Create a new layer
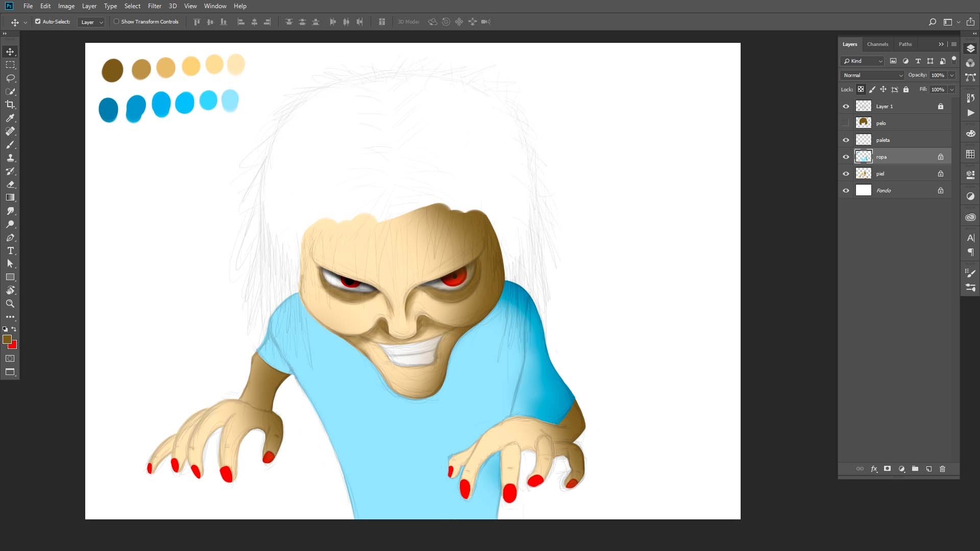Image resolution: width=980 pixels, height=551 pixels. coord(929,469)
